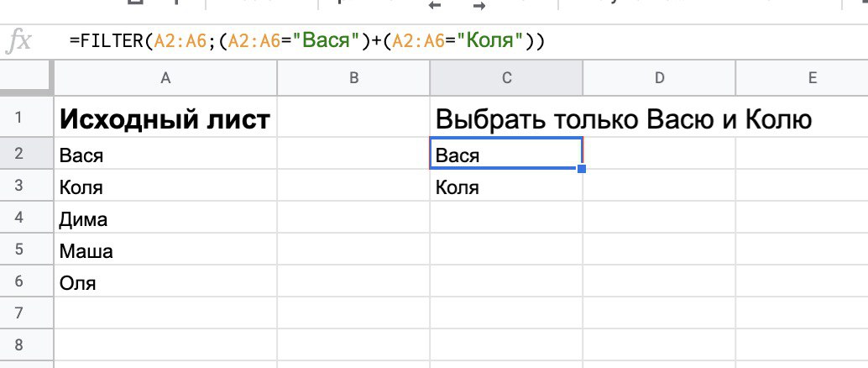Screen dimensions: 868x368
Task: Select the "Коля" result cell in column C
Action: [x=506, y=187]
